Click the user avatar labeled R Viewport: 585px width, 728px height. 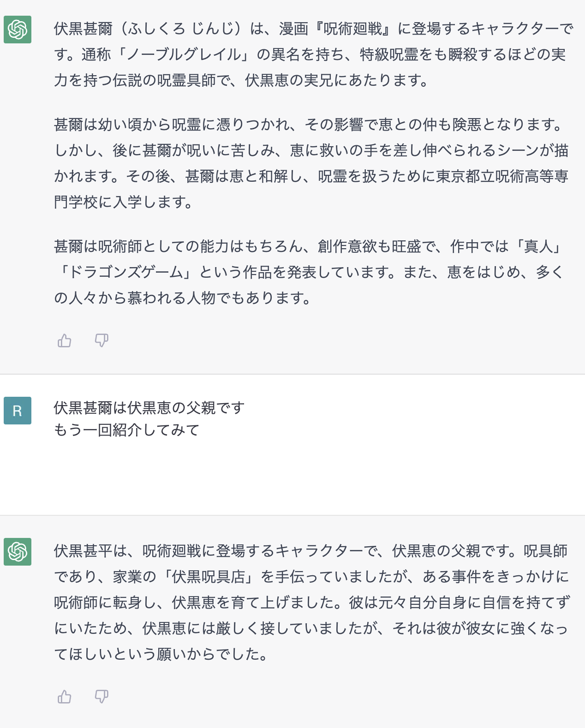click(18, 411)
